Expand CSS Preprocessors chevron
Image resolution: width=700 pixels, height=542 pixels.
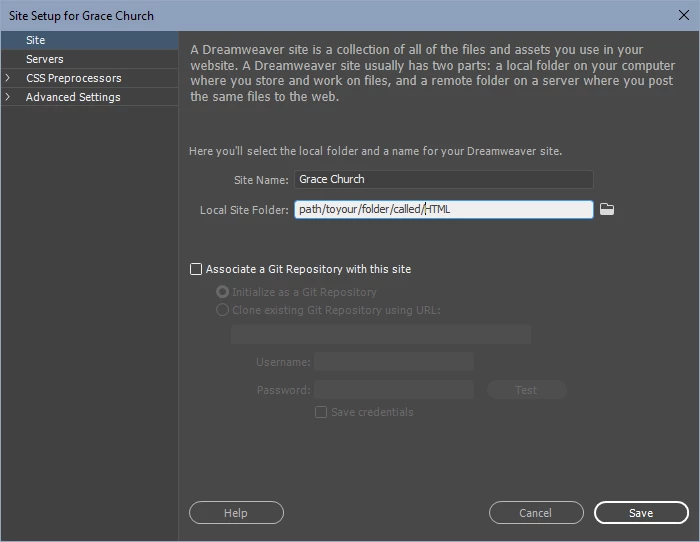pos(7,78)
